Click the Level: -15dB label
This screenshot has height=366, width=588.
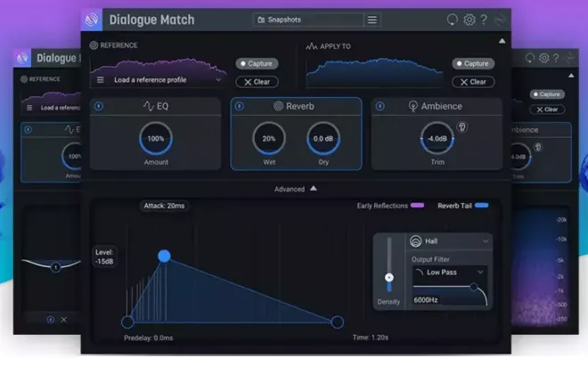104,256
